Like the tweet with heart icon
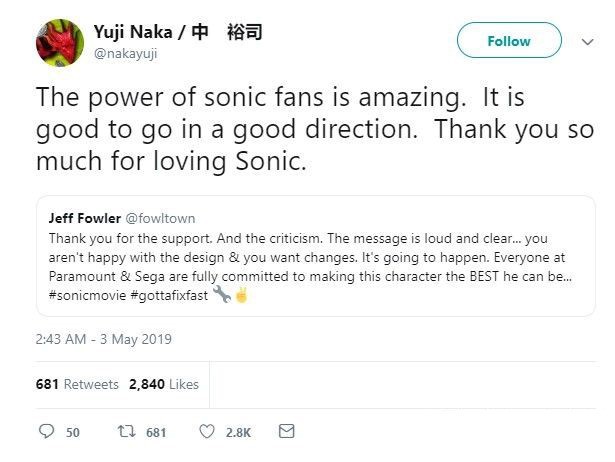Viewport: 615px width, 462px height. coord(207,431)
